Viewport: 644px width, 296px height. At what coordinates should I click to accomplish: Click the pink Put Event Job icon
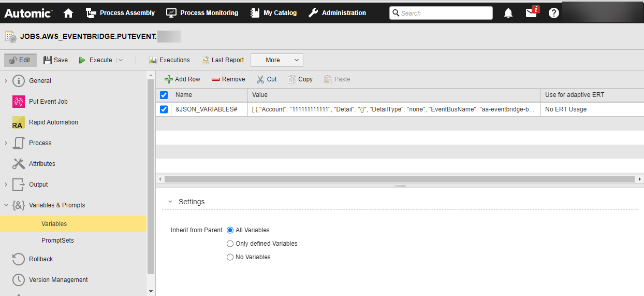click(x=19, y=102)
